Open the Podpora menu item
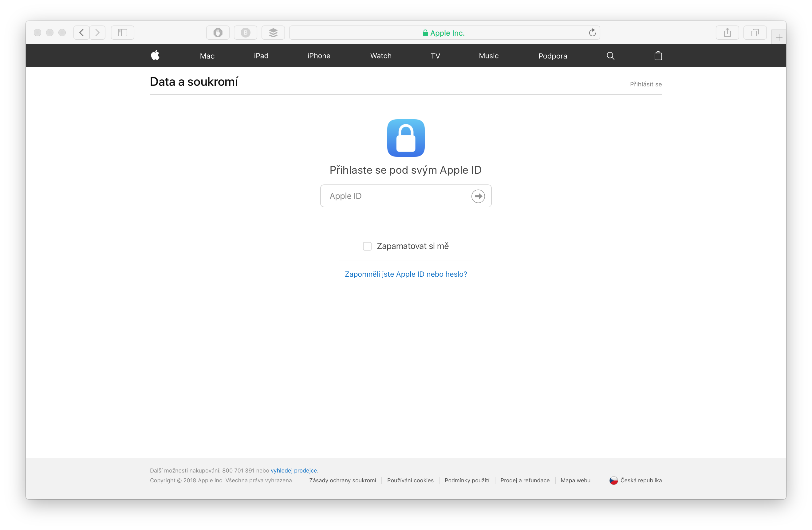Image resolution: width=812 pixels, height=530 pixels. (552, 56)
